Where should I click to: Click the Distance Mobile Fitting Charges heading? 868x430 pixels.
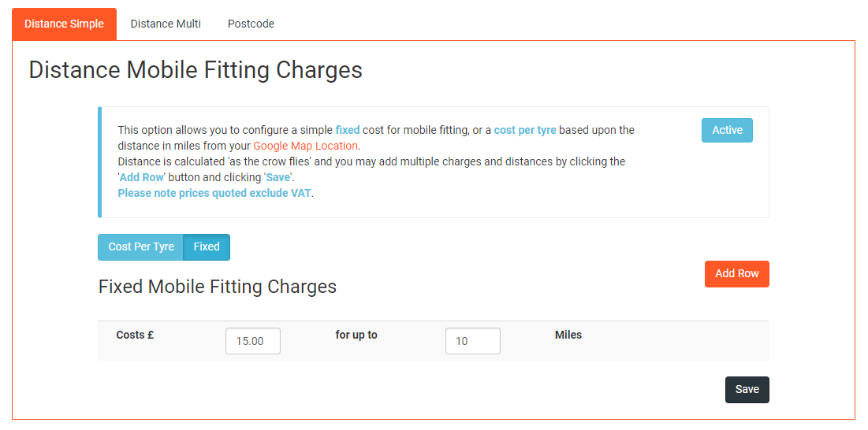point(196,71)
